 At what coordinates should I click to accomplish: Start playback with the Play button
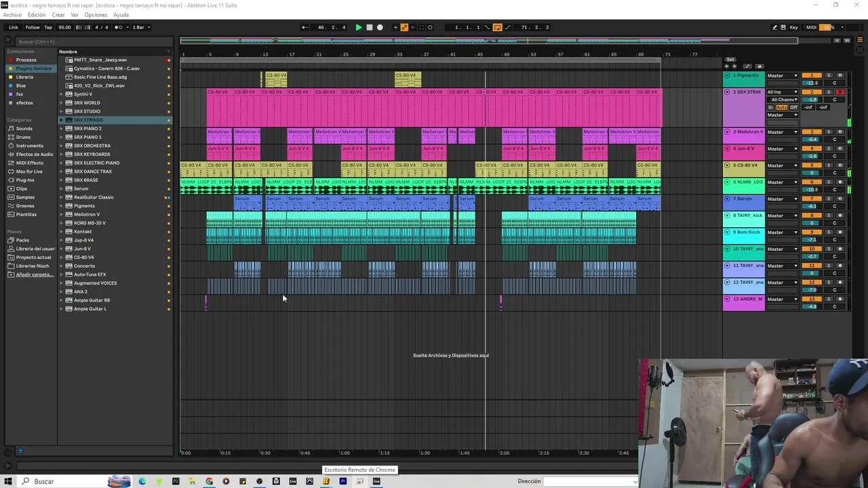click(x=359, y=27)
